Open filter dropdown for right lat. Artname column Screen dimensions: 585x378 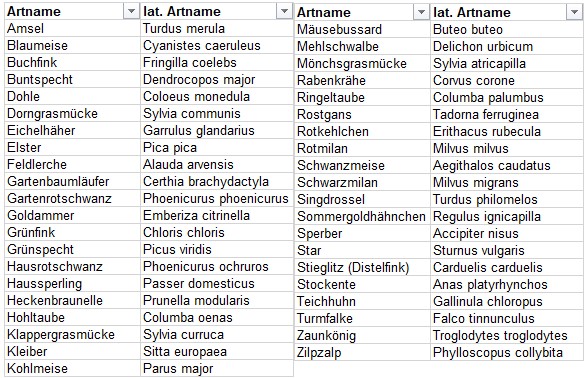tap(574, 12)
